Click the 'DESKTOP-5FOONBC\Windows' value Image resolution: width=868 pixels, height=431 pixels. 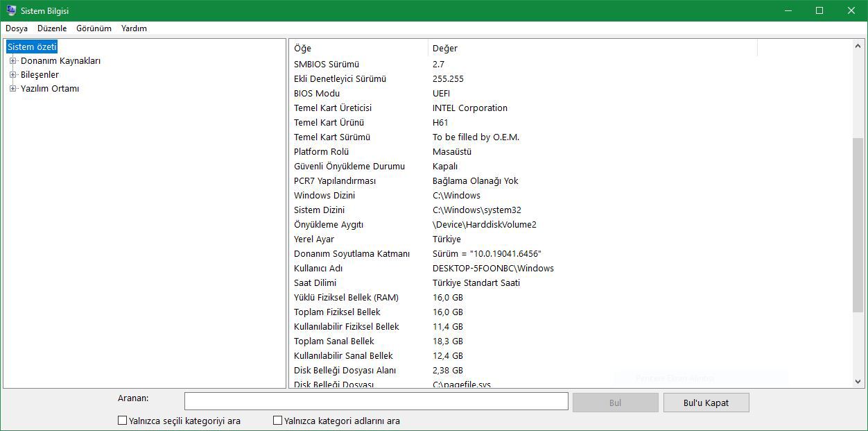point(493,269)
